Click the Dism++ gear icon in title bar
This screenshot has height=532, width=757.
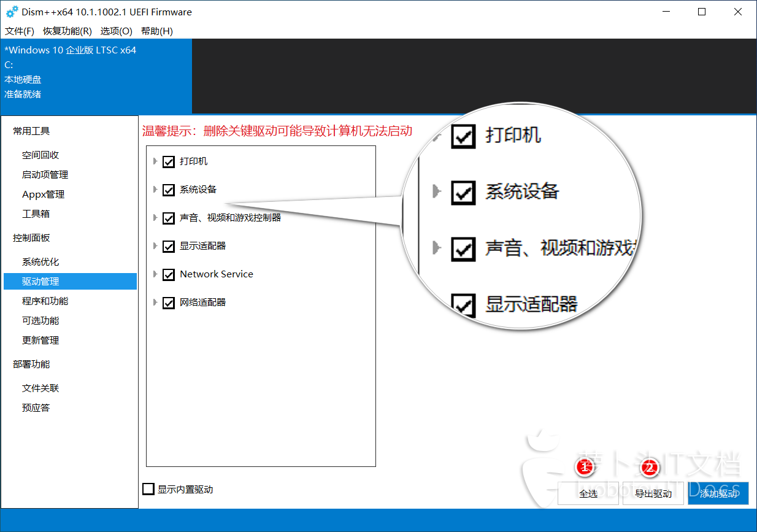point(12,12)
